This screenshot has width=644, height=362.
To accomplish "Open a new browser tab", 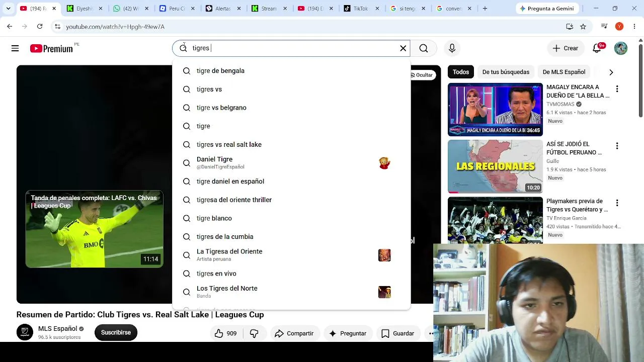I will tap(485, 9).
